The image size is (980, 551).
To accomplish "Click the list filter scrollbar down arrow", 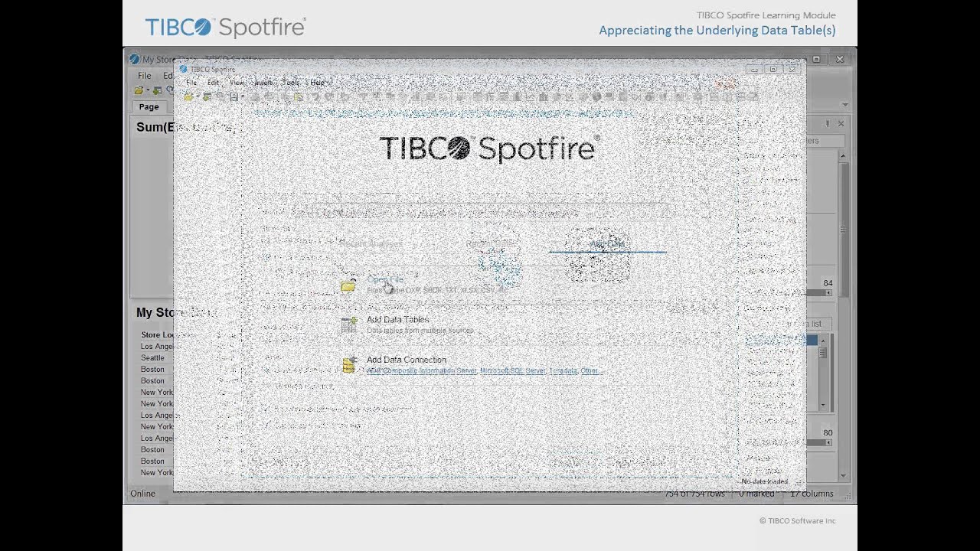I will (823, 406).
